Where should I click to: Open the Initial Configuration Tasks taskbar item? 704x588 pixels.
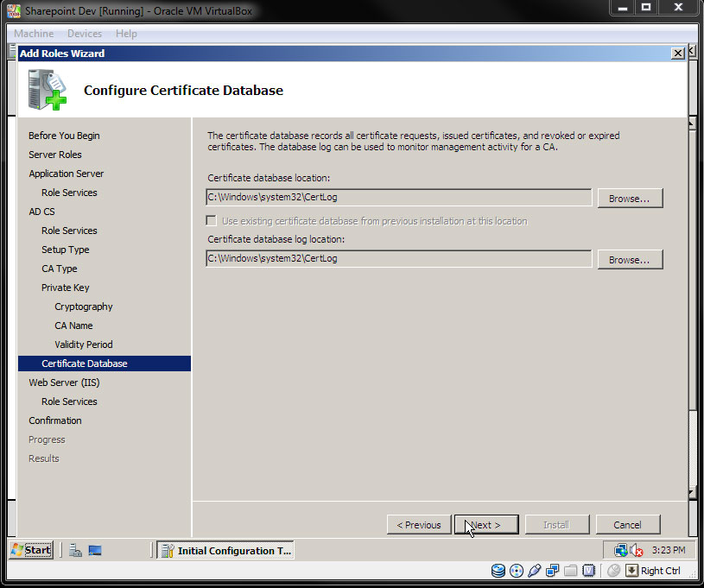click(225, 550)
